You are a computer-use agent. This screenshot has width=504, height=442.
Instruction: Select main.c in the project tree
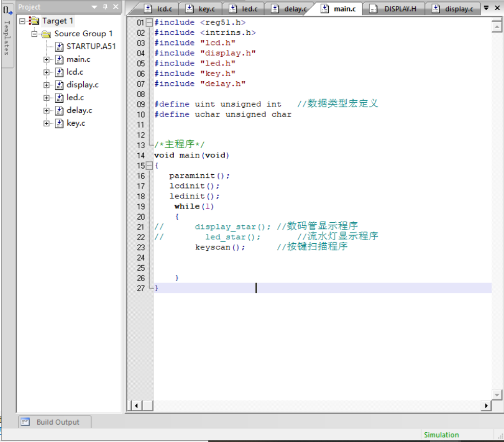coord(79,59)
